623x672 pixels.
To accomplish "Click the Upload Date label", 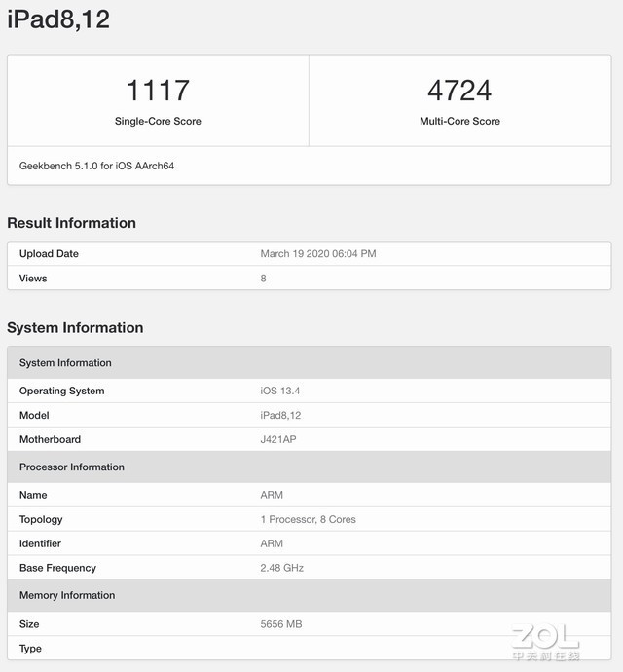I will 49,254.
